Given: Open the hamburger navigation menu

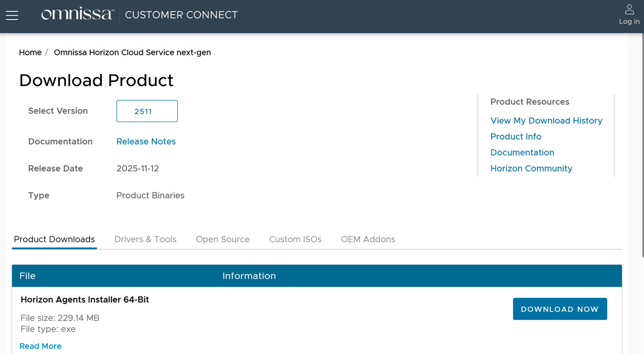Looking at the screenshot, I should (12, 16).
